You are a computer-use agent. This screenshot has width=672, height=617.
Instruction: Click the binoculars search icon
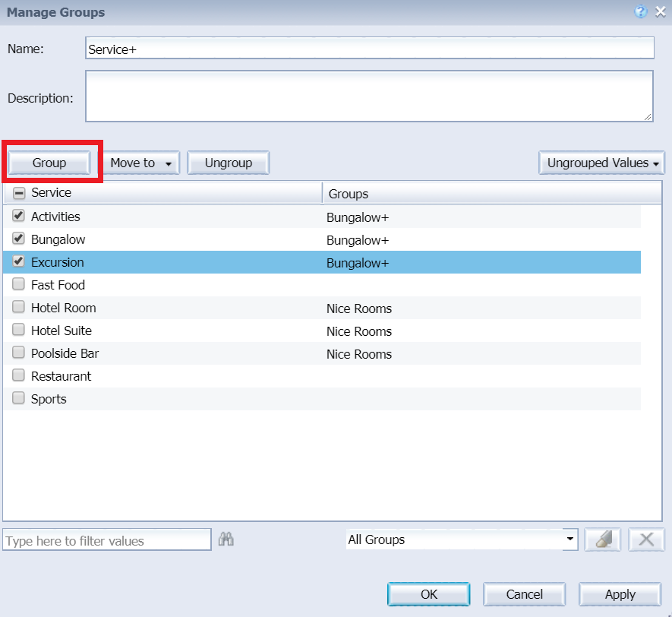click(226, 539)
